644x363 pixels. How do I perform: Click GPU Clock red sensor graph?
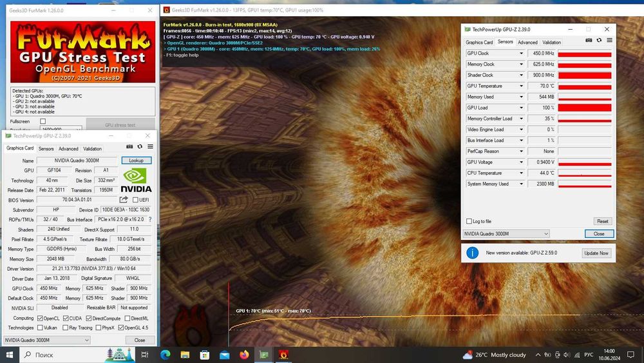coord(585,54)
